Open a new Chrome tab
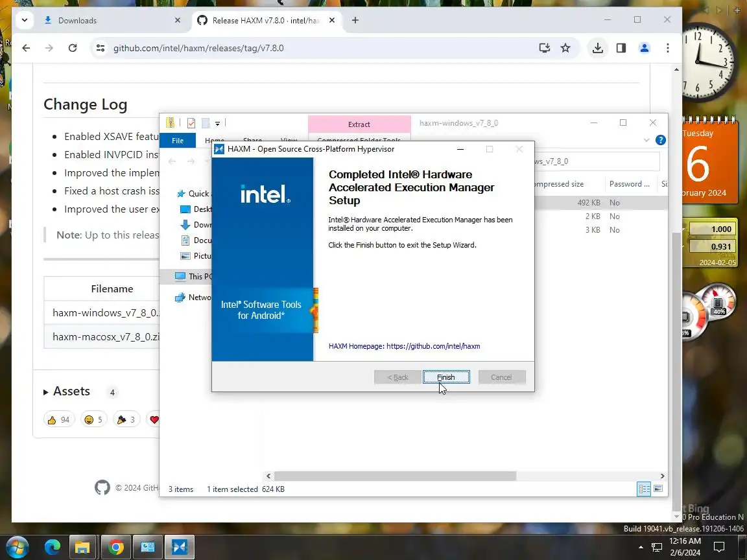Screen dimensions: 747x560 [355, 20]
